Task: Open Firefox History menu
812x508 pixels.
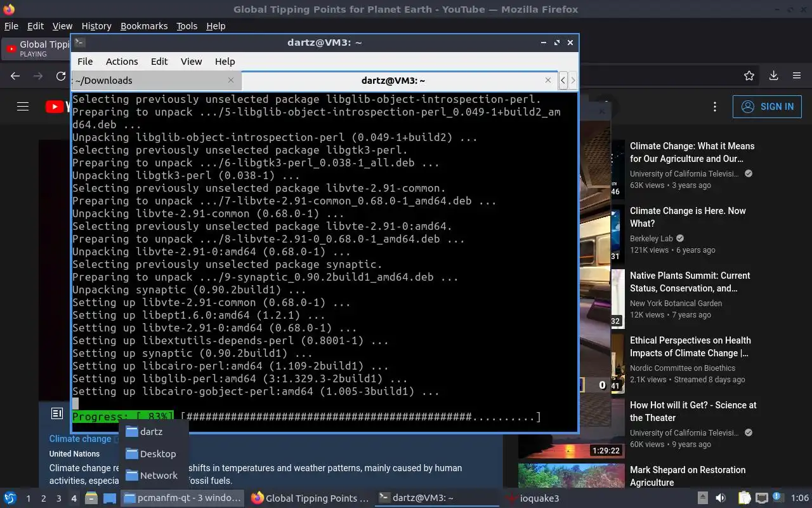Action: coord(96,26)
